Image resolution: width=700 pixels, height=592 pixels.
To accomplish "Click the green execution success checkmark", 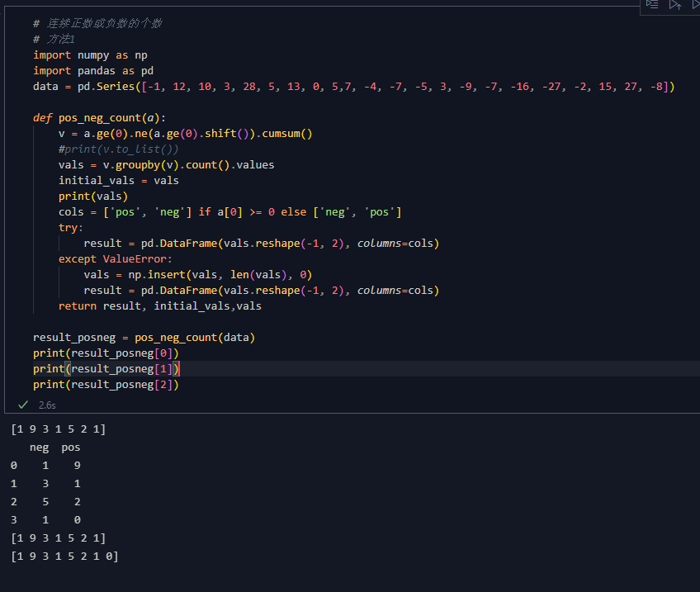I will click(23, 405).
